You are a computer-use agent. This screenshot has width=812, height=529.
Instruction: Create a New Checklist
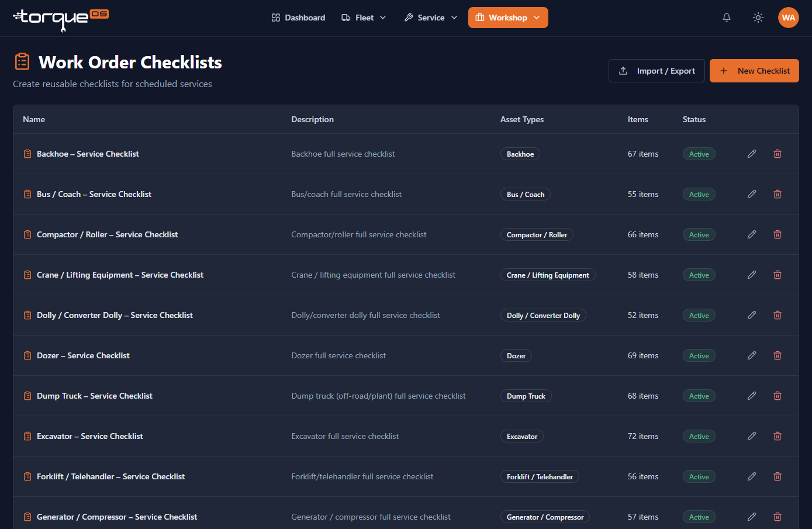[754, 71]
